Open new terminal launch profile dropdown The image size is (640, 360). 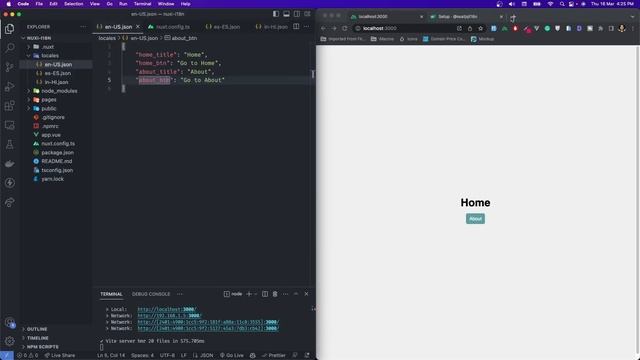tap(256, 294)
